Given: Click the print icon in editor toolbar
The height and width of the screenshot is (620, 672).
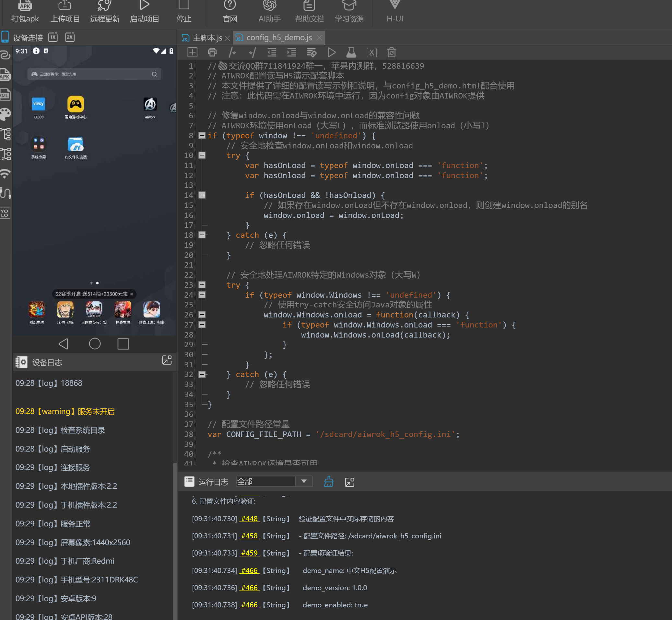Looking at the screenshot, I should click(212, 52).
